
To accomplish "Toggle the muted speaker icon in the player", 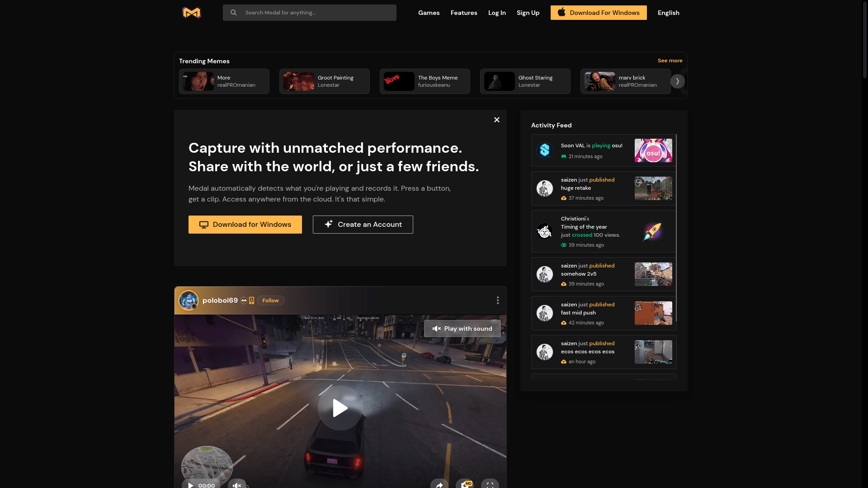I will [237, 485].
